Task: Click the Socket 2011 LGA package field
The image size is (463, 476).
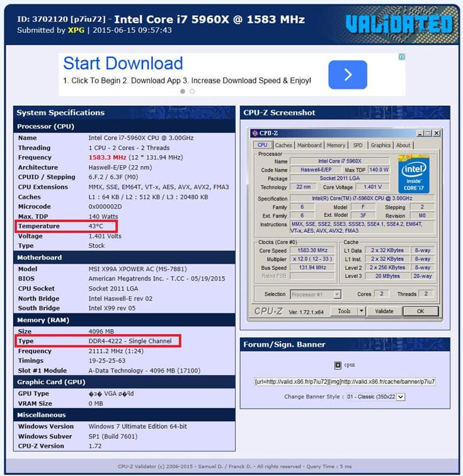Action: [340, 178]
